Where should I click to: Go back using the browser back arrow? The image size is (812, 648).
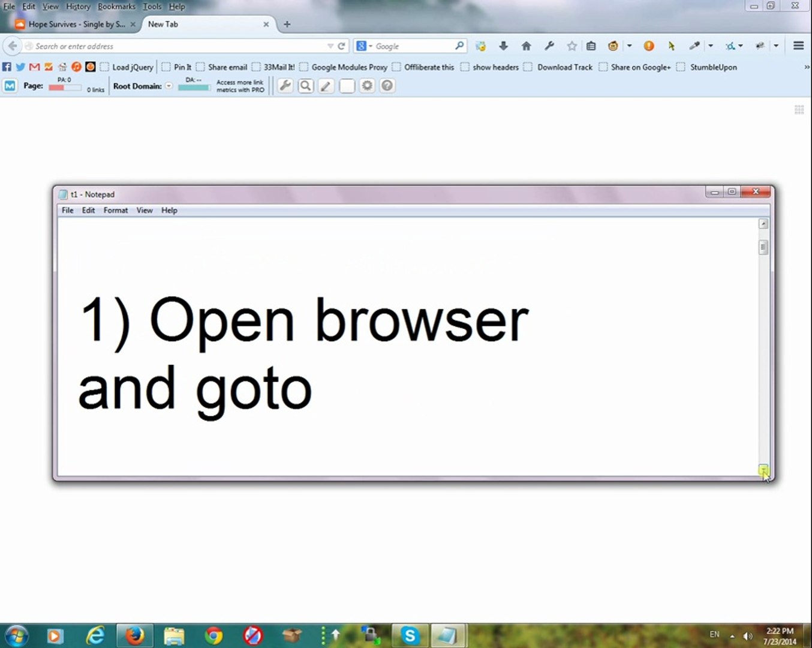13,46
